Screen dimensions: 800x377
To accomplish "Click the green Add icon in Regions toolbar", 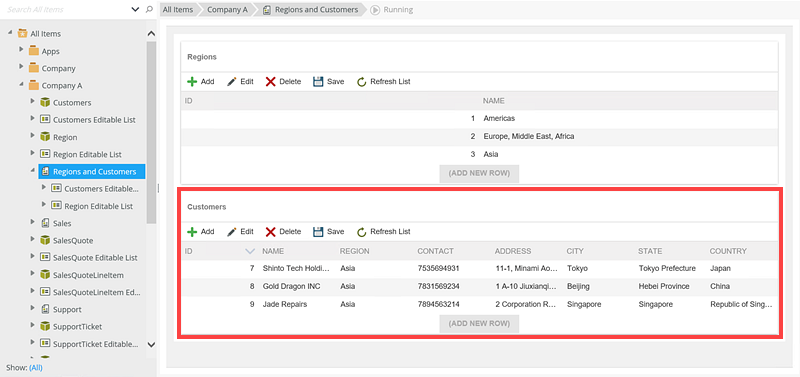I will pos(192,82).
